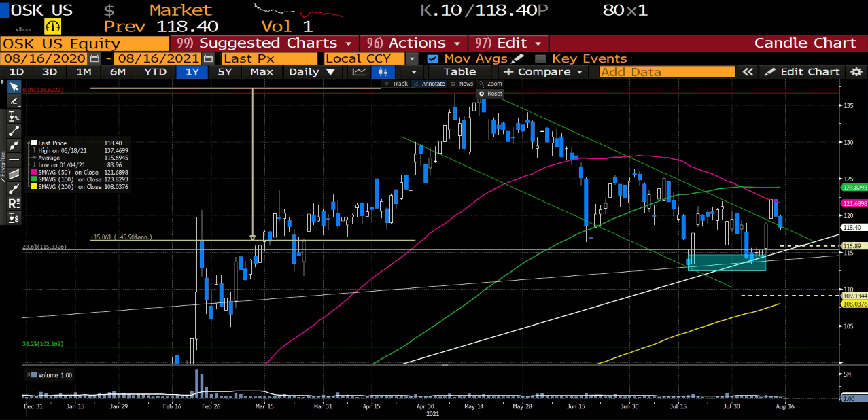Toggle the News overlay
868x420 pixels.
(462, 84)
